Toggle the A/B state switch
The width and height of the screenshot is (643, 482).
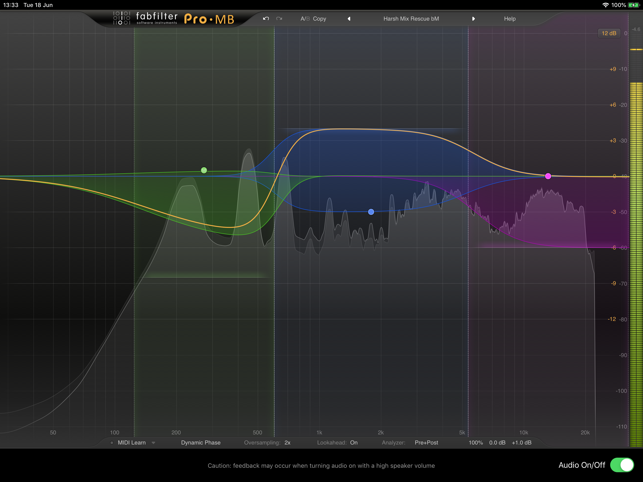(305, 19)
